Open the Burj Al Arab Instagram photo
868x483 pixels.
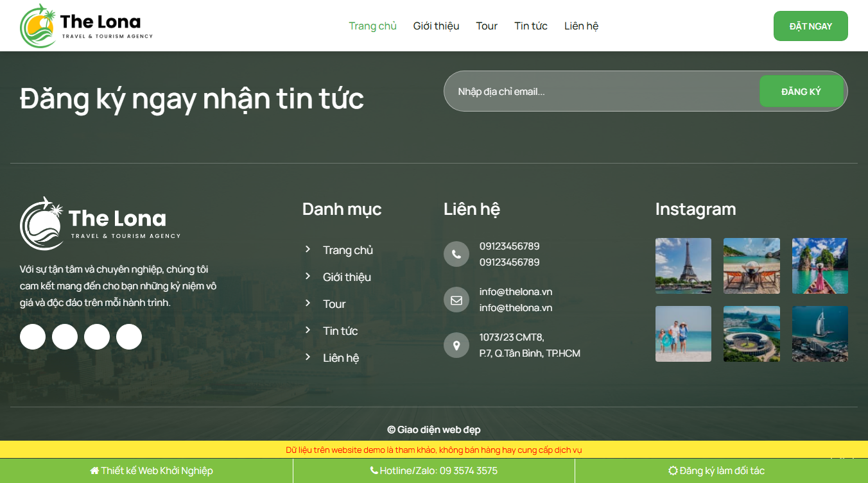[820, 334]
